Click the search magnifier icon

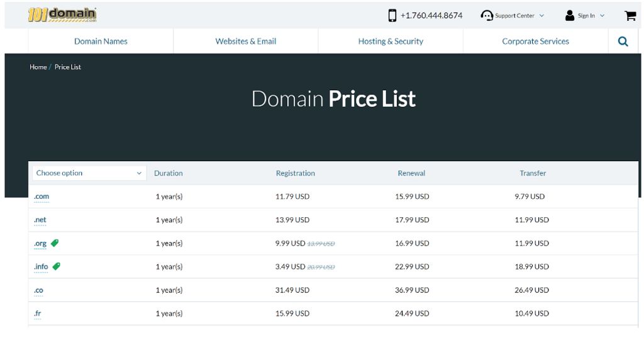click(x=623, y=41)
